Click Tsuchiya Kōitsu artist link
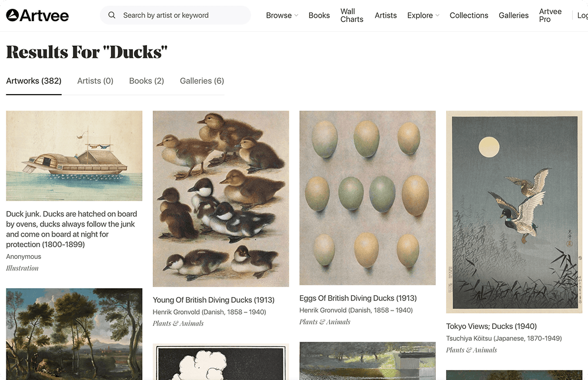 pos(504,338)
